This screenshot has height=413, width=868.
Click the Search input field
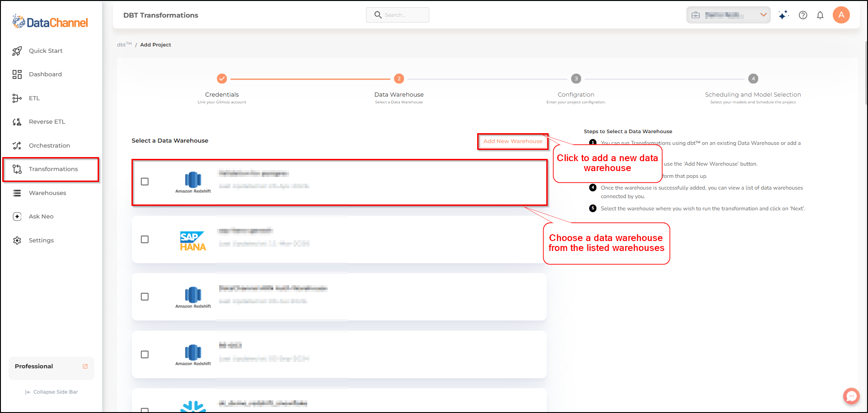point(398,15)
